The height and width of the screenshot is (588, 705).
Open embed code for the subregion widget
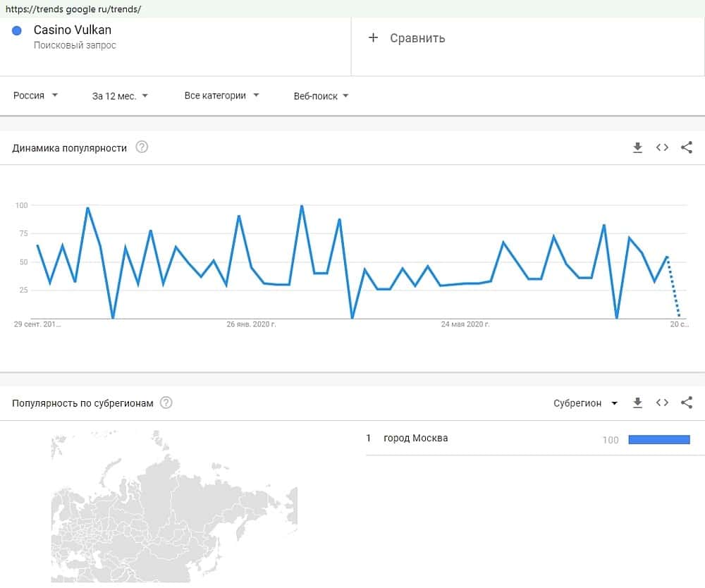coord(662,403)
